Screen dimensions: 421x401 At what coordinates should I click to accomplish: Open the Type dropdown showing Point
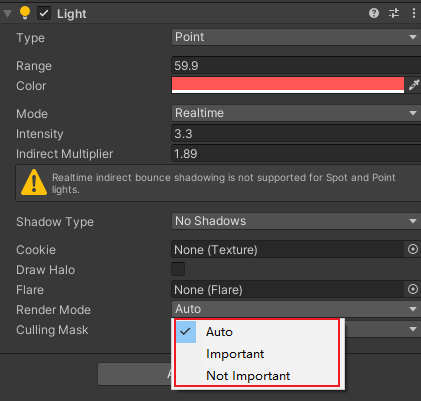pos(296,37)
